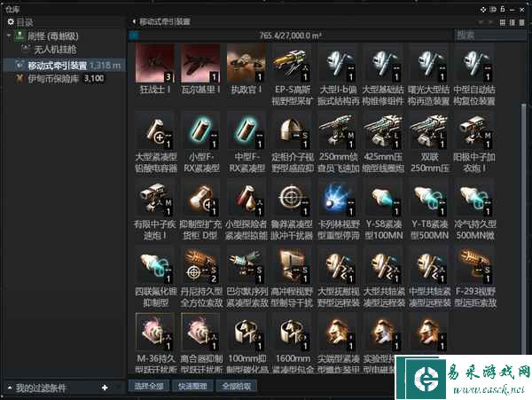The width and height of the screenshot is (532, 400).
Task: Click the 全部拾取 loot all button
Action: (237, 387)
